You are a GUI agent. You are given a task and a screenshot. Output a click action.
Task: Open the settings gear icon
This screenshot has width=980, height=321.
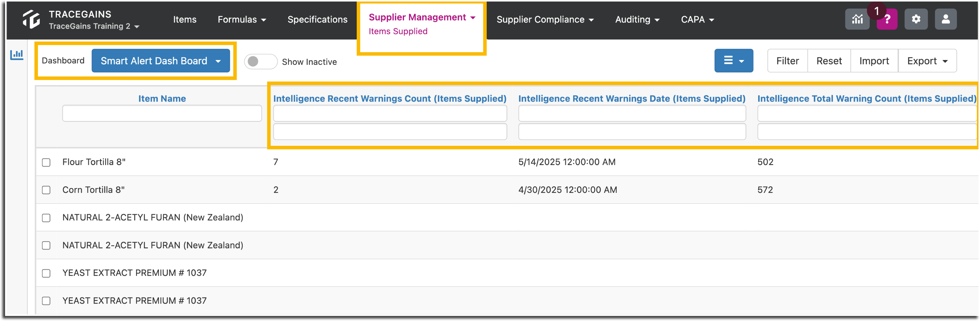click(x=916, y=19)
